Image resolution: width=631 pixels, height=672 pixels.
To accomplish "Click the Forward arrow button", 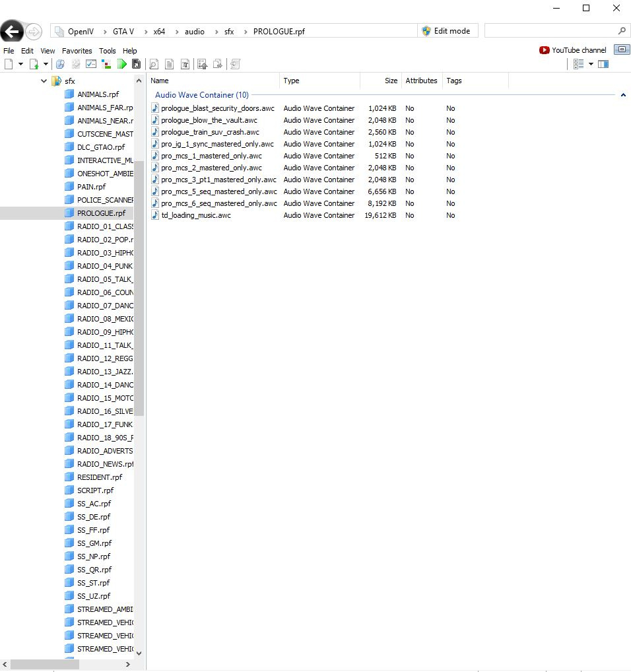I will coord(34,31).
